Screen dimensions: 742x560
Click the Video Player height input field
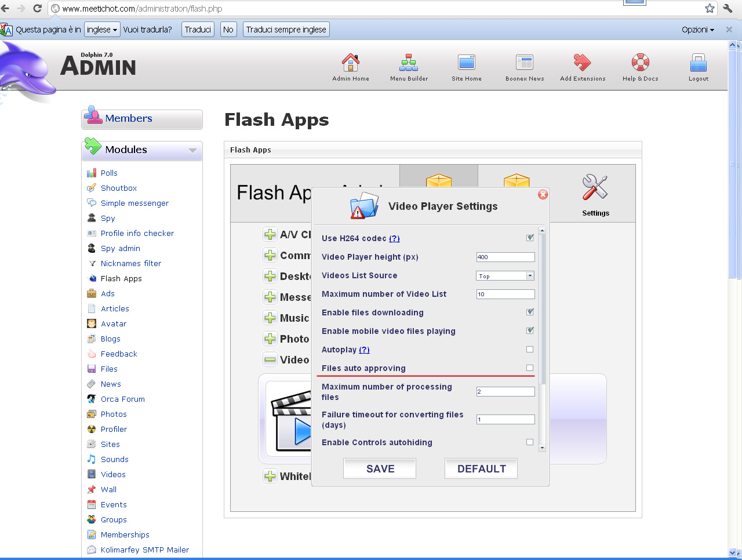505,257
